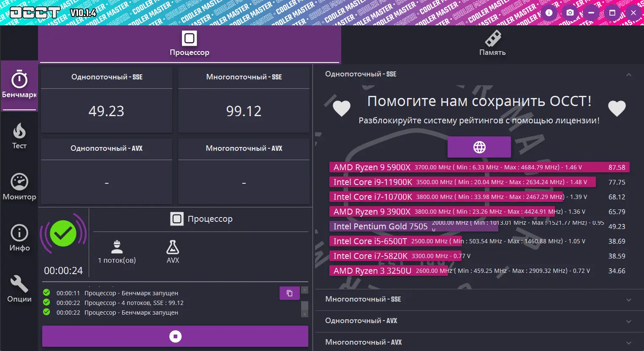Click the log scrollbar down arrow
Image resolution: width=644 pixels, height=351 pixels.
[x=304, y=314]
